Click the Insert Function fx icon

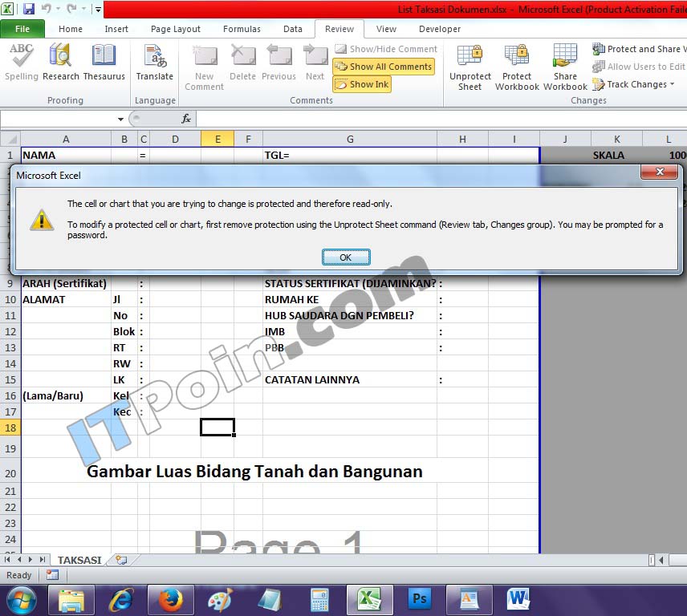tap(186, 119)
